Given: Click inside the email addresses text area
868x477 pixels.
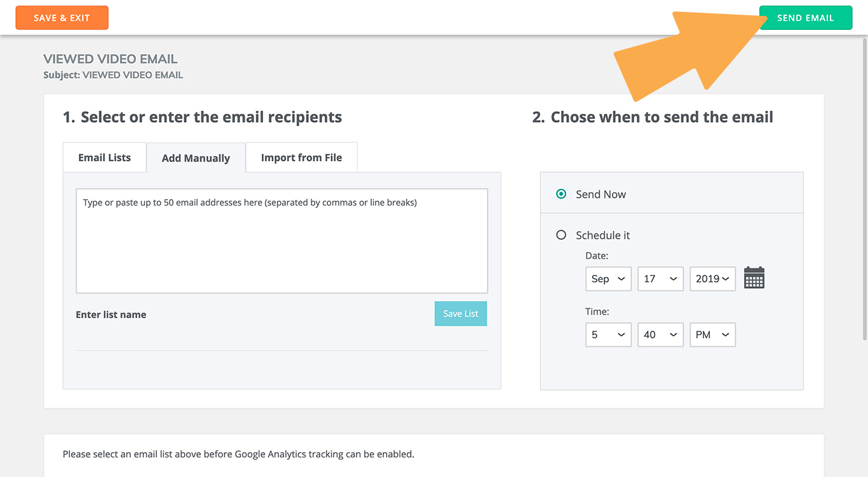Looking at the screenshot, I should [x=281, y=240].
